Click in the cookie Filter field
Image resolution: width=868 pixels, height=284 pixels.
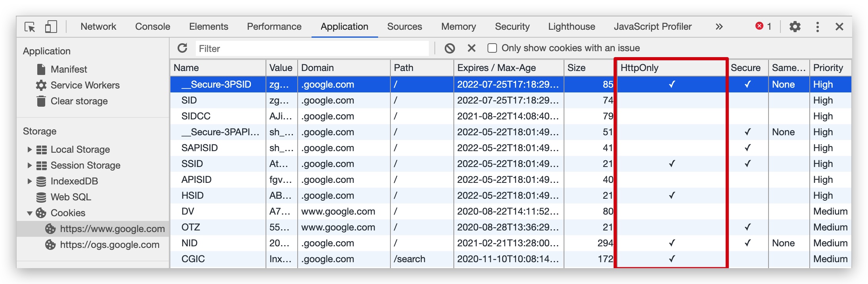(x=312, y=49)
